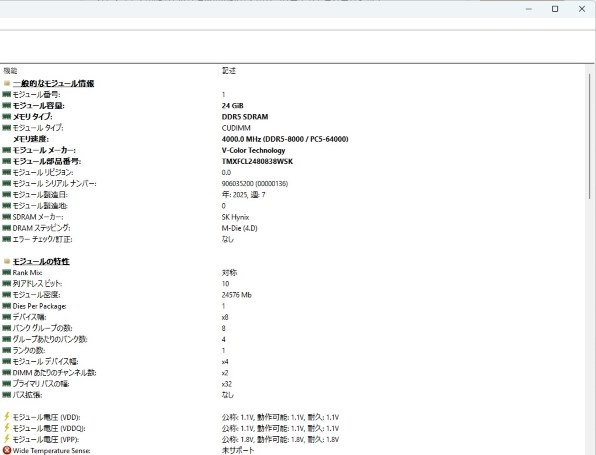
Task: Select the モジュール電圧 (VDDQ) row
Action: pyautogui.click(x=293, y=428)
